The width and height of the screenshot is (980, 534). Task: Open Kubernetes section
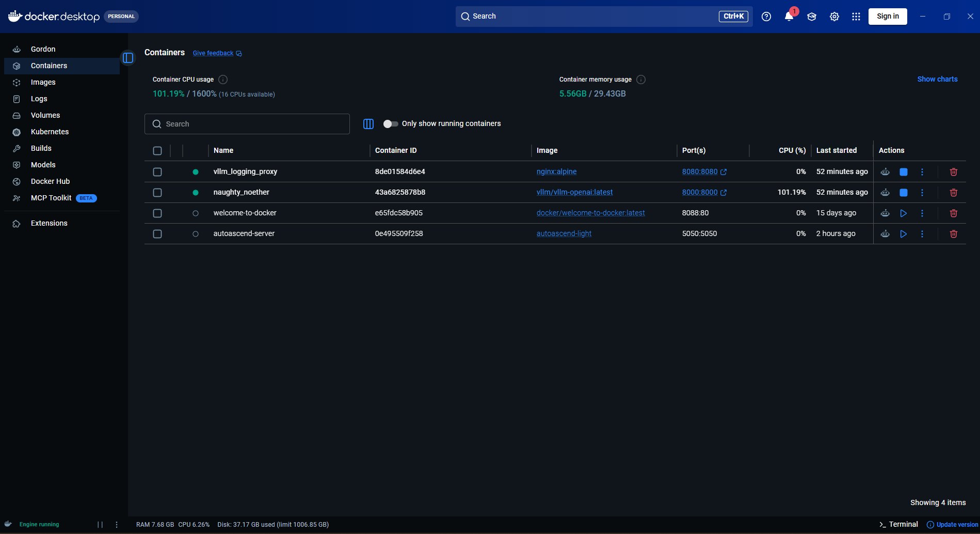62,132
